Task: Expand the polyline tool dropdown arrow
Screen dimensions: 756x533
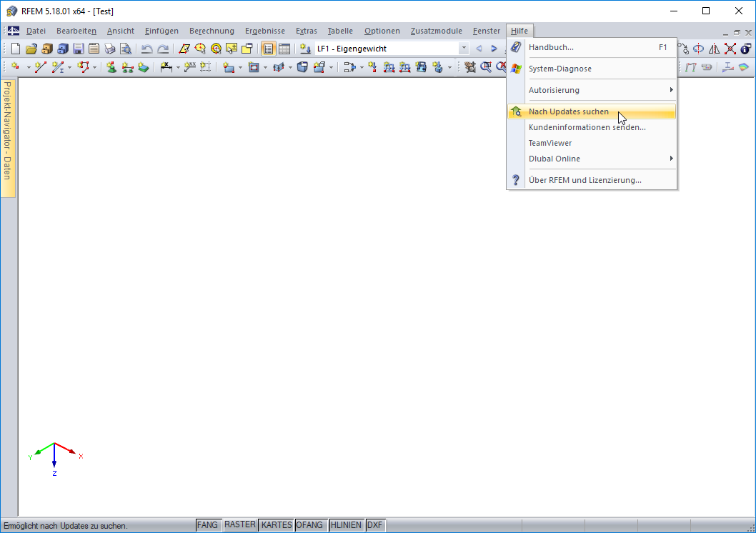Action: (94, 67)
